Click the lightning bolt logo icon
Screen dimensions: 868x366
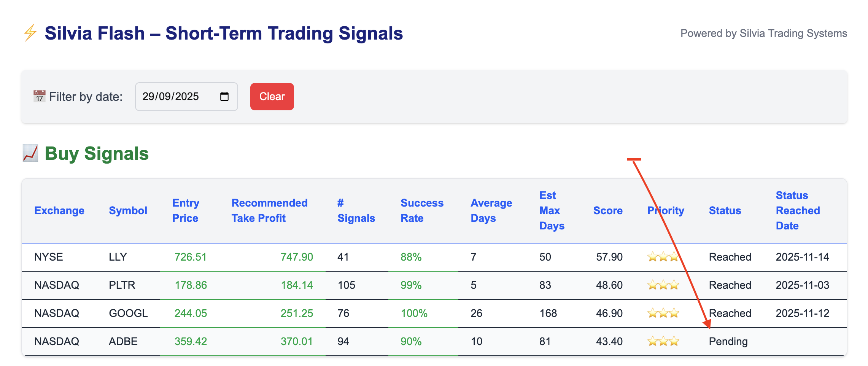(x=30, y=33)
